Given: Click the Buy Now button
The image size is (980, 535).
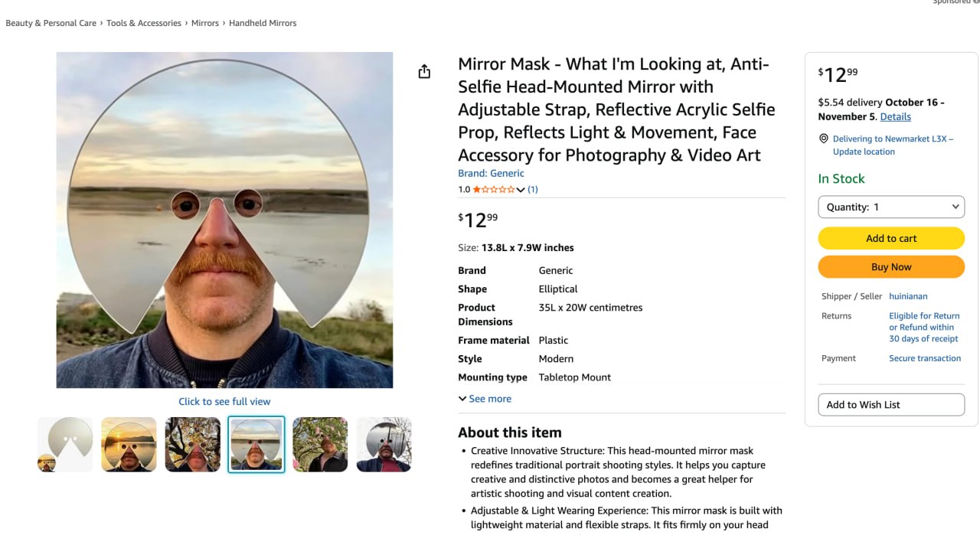Looking at the screenshot, I should [891, 267].
